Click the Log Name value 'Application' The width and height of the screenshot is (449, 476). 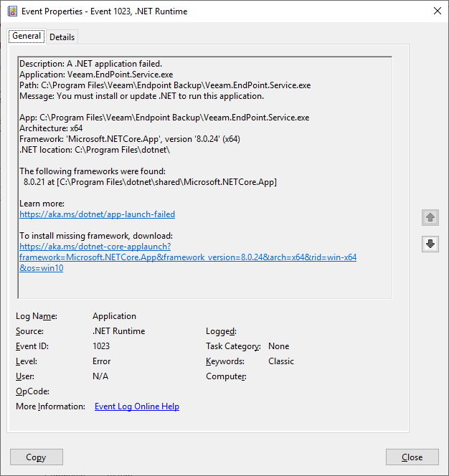pos(114,316)
